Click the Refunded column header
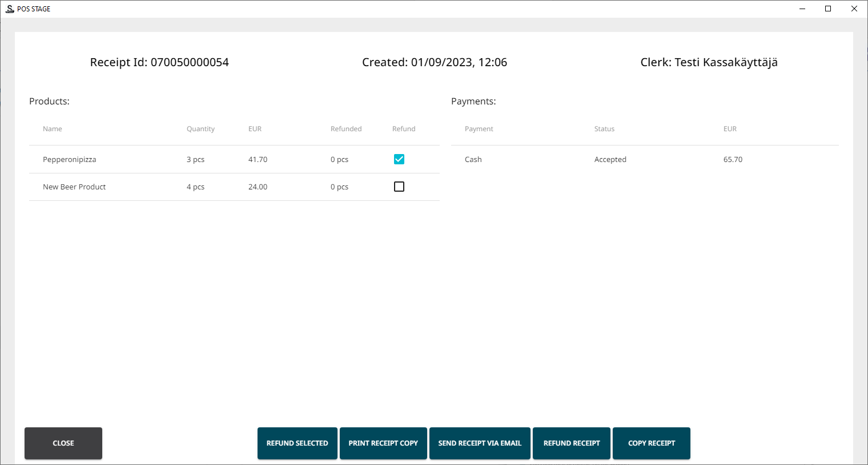 tap(346, 129)
